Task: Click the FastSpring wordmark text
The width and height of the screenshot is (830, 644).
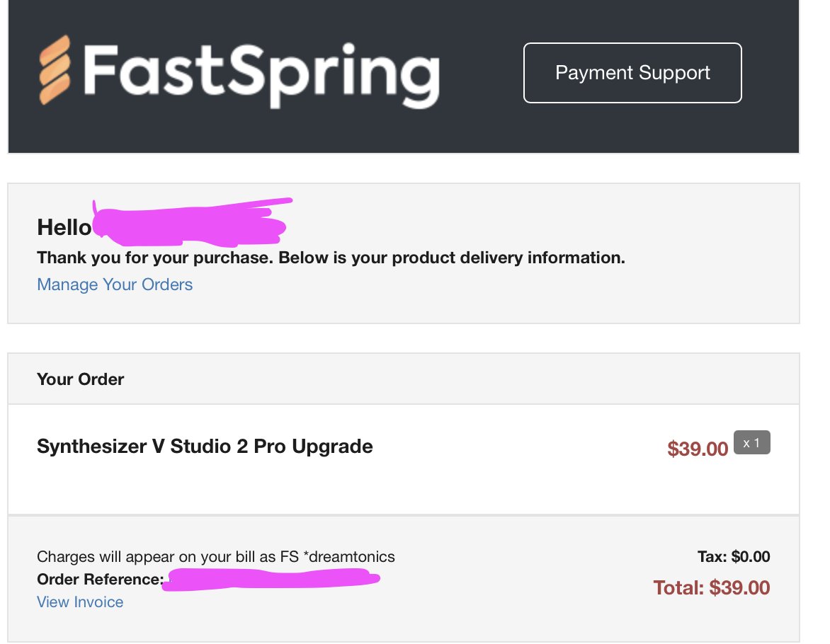Action: pyautogui.click(x=261, y=75)
